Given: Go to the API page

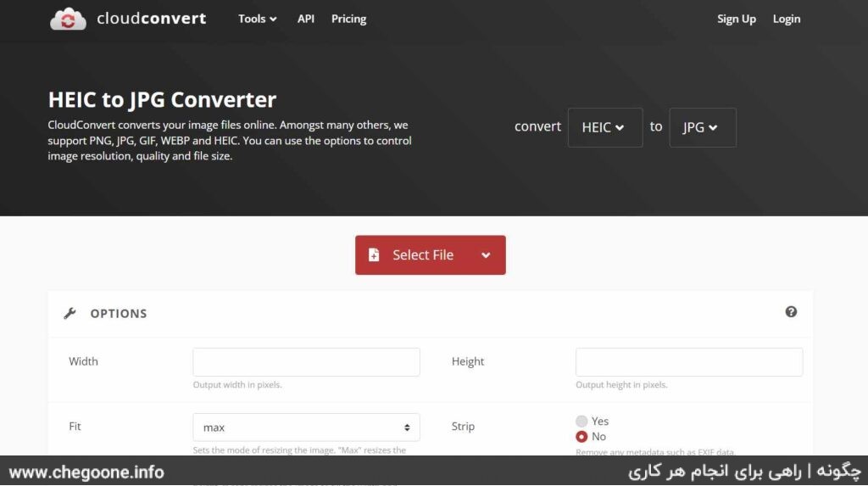Looking at the screenshot, I should (305, 19).
